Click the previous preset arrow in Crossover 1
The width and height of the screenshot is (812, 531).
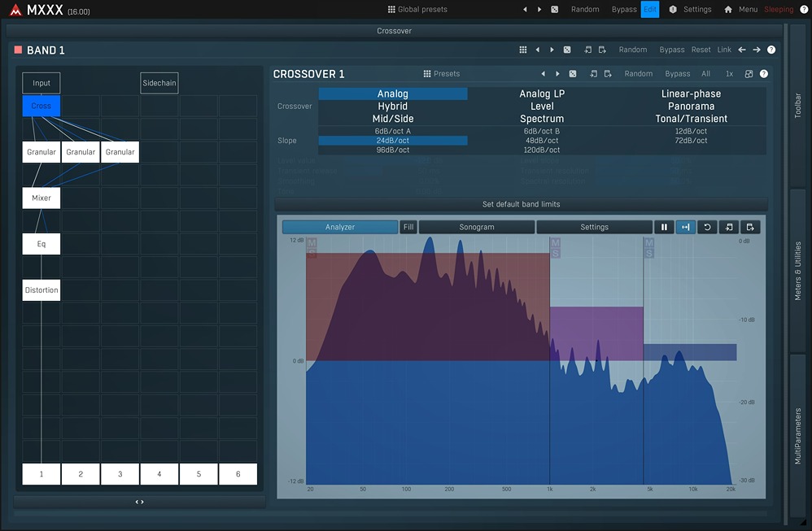click(x=544, y=73)
